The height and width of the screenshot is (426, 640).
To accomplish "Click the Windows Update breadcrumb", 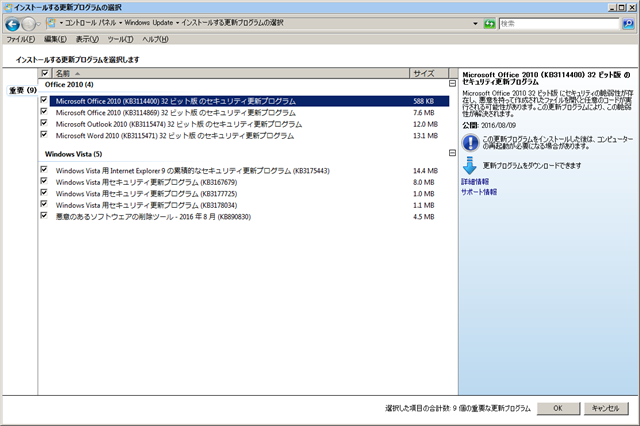I will (x=149, y=23).
